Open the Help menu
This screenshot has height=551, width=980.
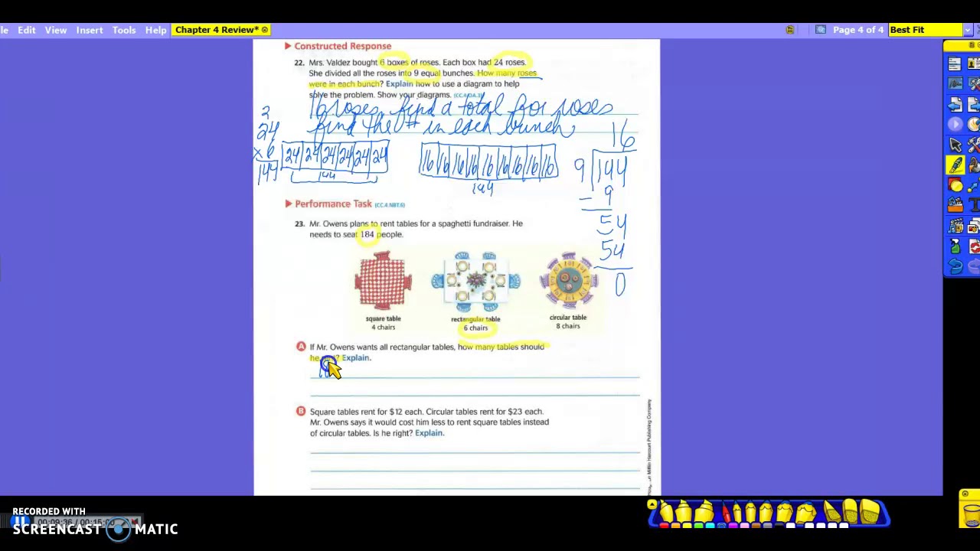(x=155, y=30)
